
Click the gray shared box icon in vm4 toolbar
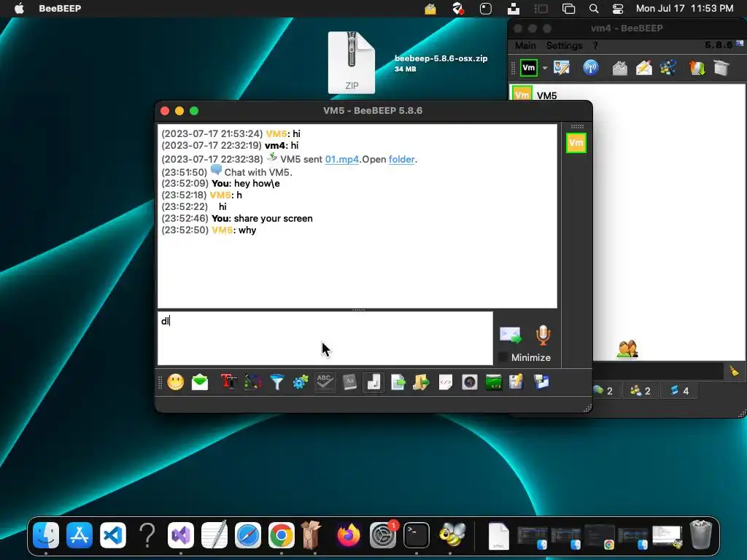tap(721, 68)
